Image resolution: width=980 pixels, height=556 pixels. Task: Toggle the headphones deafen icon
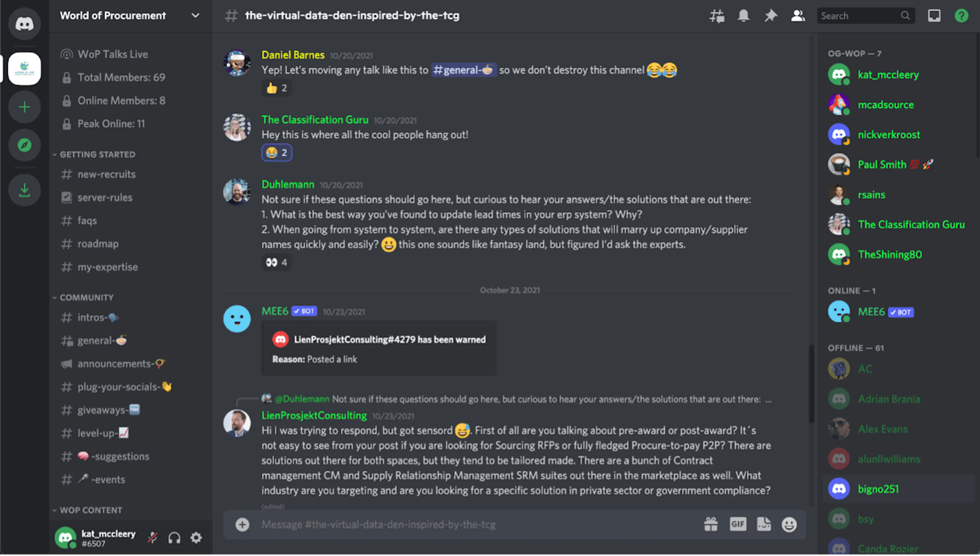point(174,538)
